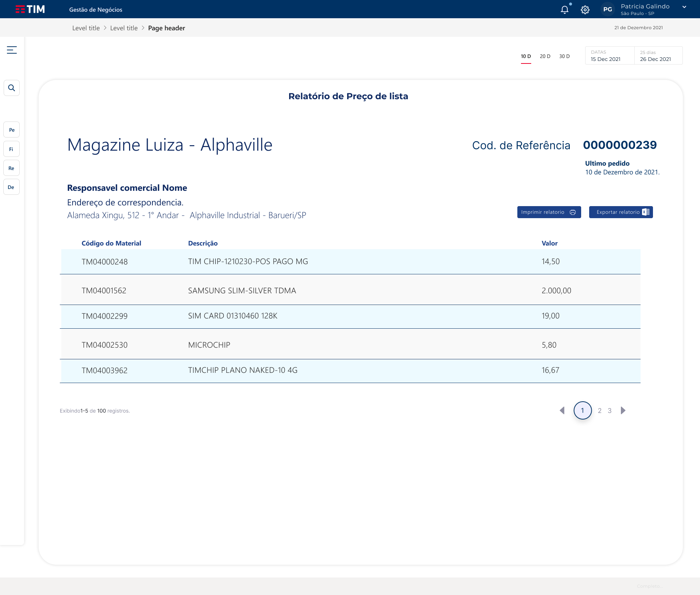700x595 pixels.
Task: Click Ultimo pedido date text
Action: click(622, 172)
